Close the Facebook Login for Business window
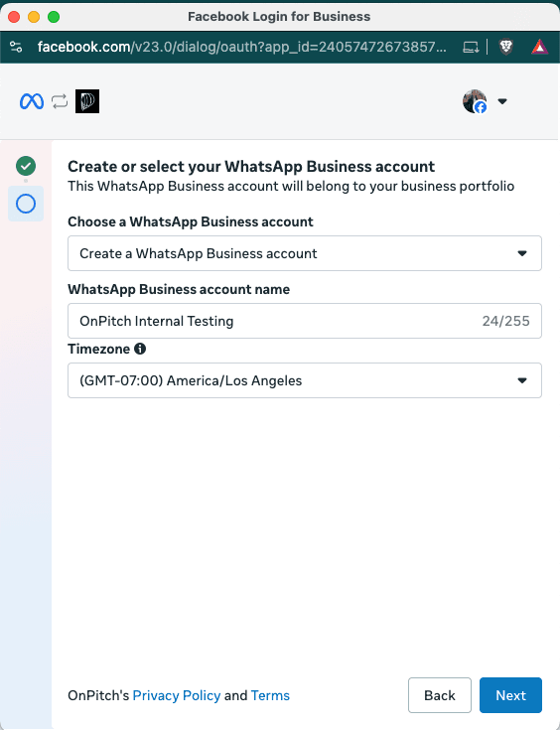Screen dimensions: 560x730 click(14, 17)
